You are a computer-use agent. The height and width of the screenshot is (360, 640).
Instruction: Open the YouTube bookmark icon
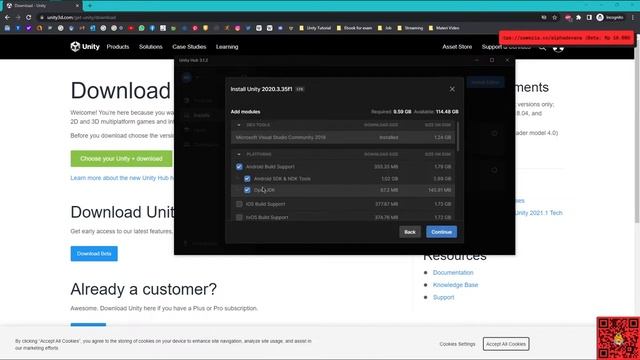coord(131,28)
